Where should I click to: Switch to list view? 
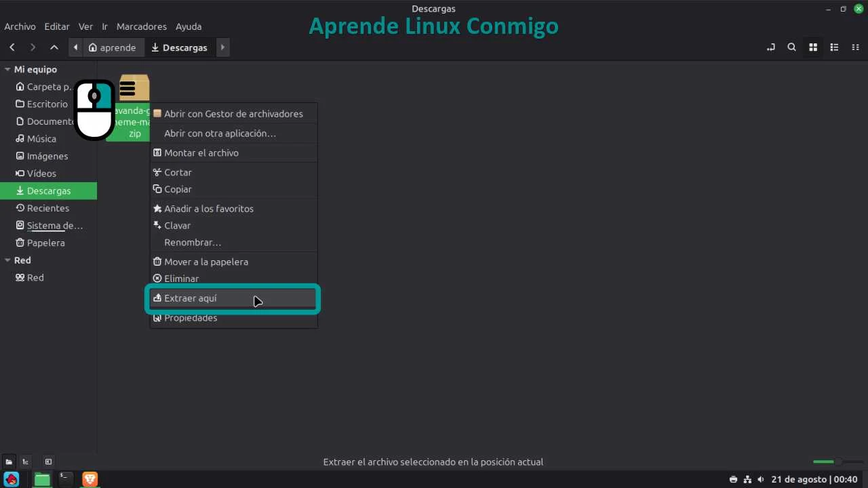pyautogui.click(x=834, y=47)
